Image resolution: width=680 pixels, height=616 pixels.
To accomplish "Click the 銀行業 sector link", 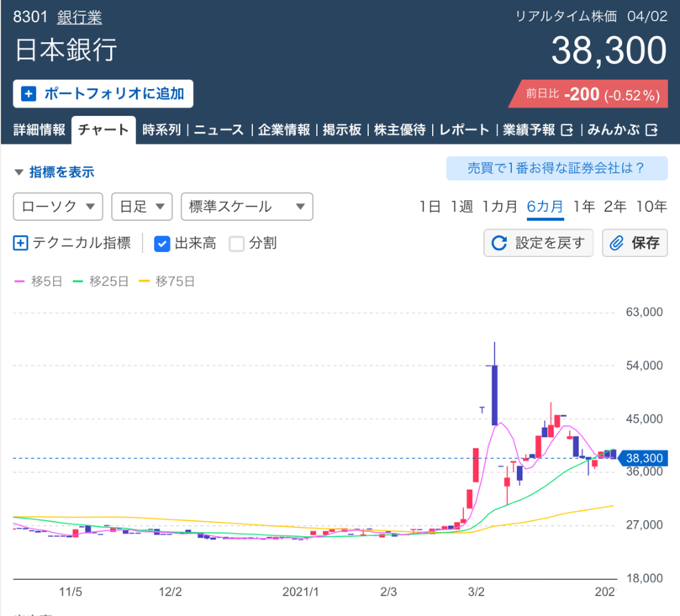I will coord(80,18).
